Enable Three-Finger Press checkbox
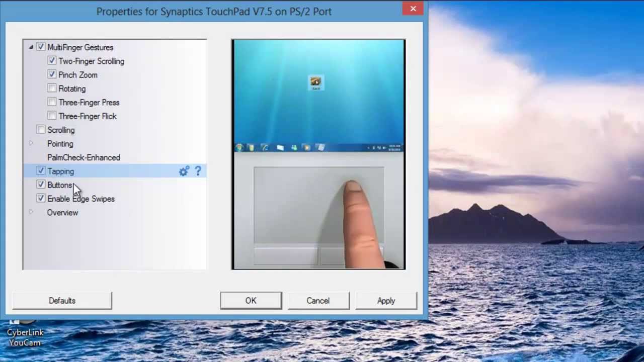644x362 pixels. click(52, 102)
